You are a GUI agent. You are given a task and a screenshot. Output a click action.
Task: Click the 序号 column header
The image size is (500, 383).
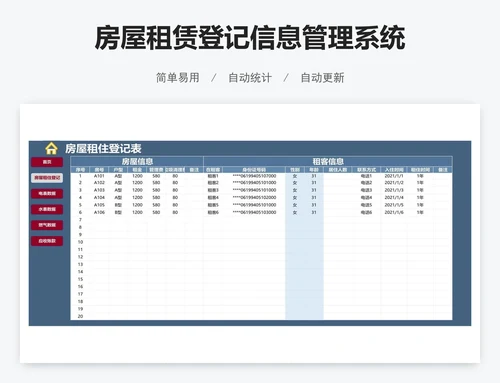(80, 170)
